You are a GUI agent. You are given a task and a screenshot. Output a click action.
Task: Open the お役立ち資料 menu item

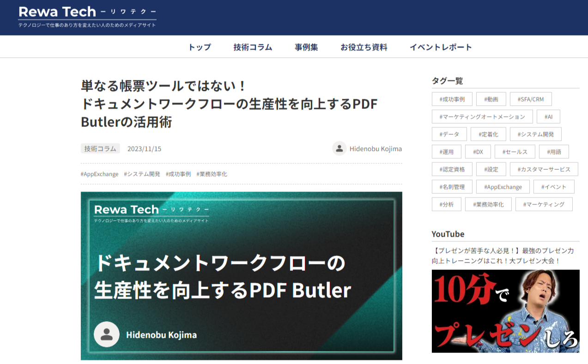click(x=364, y=47)
